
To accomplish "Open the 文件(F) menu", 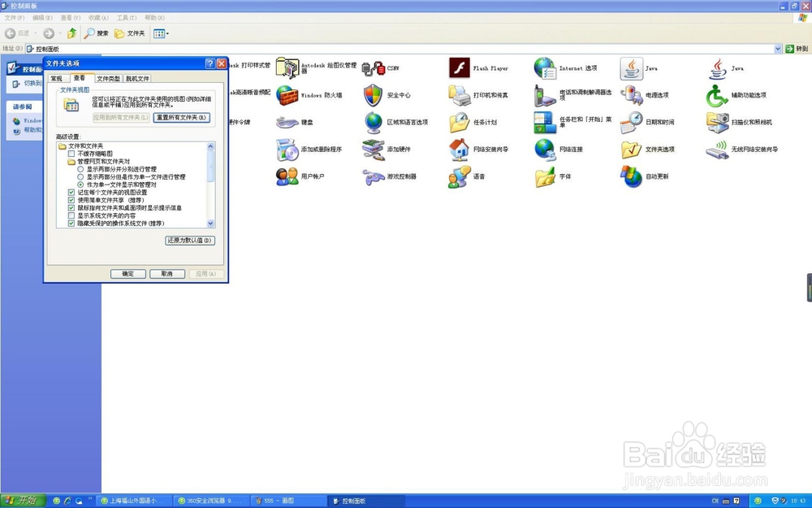I will (x=14, y=18).
